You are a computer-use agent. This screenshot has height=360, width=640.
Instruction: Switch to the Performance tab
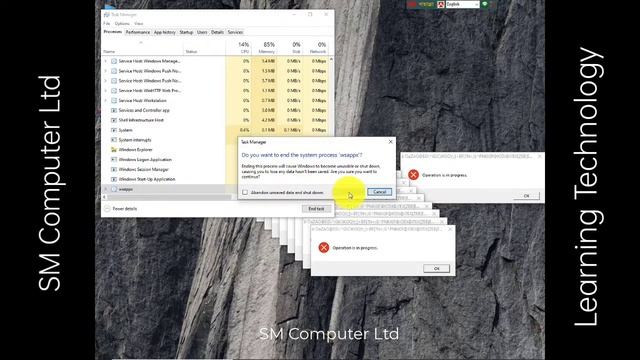click(x=138, y=32)
